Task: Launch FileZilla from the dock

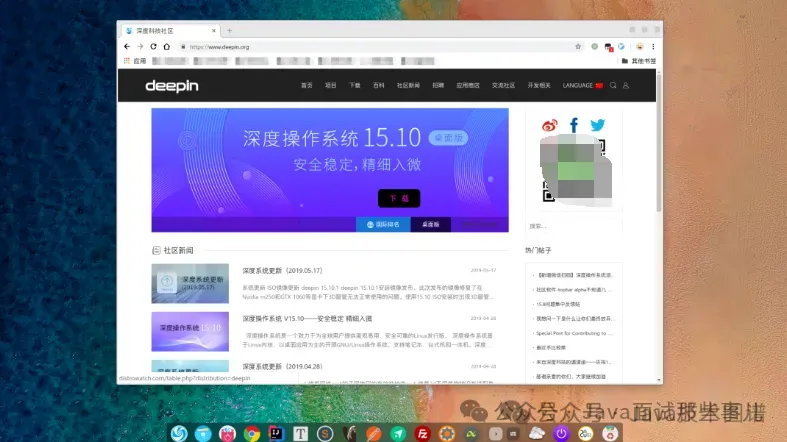Action: [422, 433]
